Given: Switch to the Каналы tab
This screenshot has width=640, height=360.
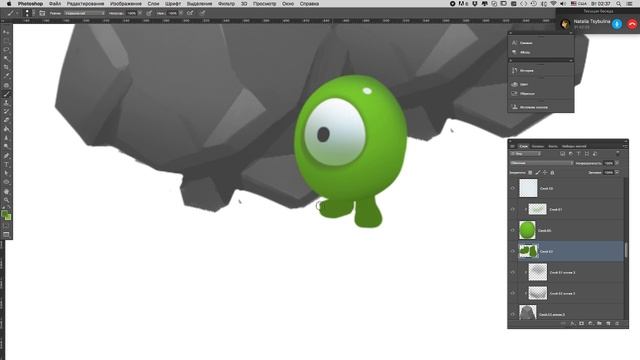Looking at the screenshot, I should [x=538, y=146].
